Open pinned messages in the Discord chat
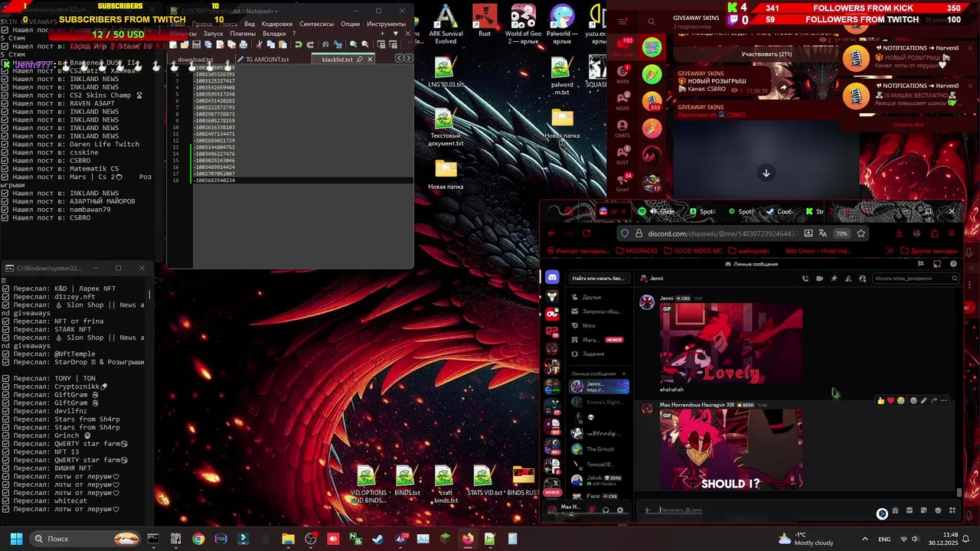The width and height of the screenshot is (980, 551). 834,279
